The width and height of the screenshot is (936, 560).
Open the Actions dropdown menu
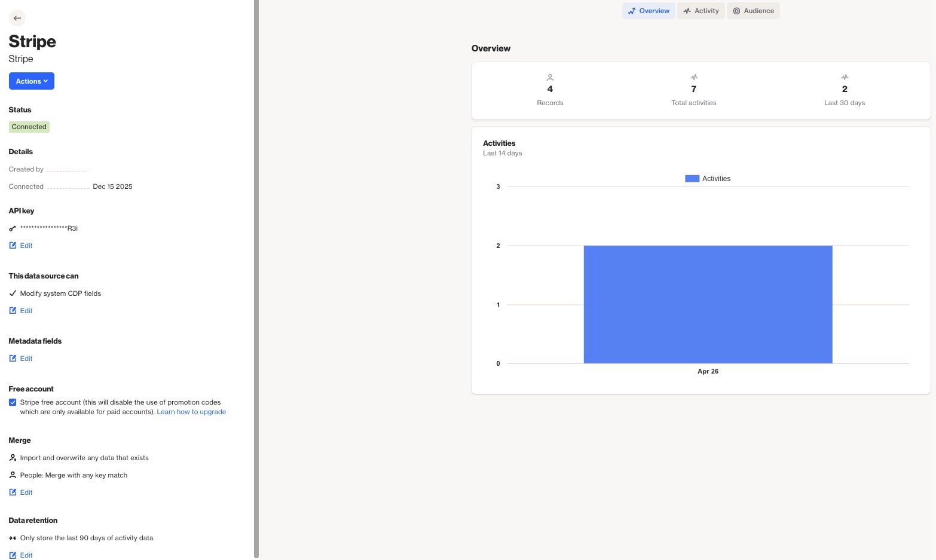pyautogui.click(x=32, y=81)
